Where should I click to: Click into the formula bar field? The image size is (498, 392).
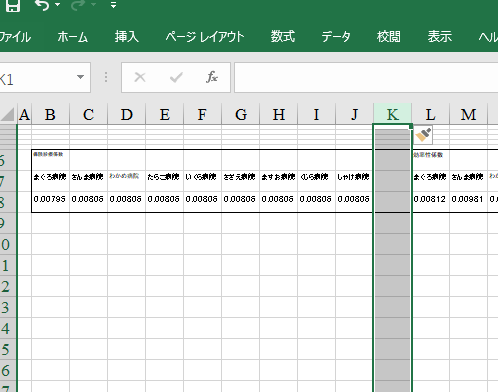click(x=366, y=77)
